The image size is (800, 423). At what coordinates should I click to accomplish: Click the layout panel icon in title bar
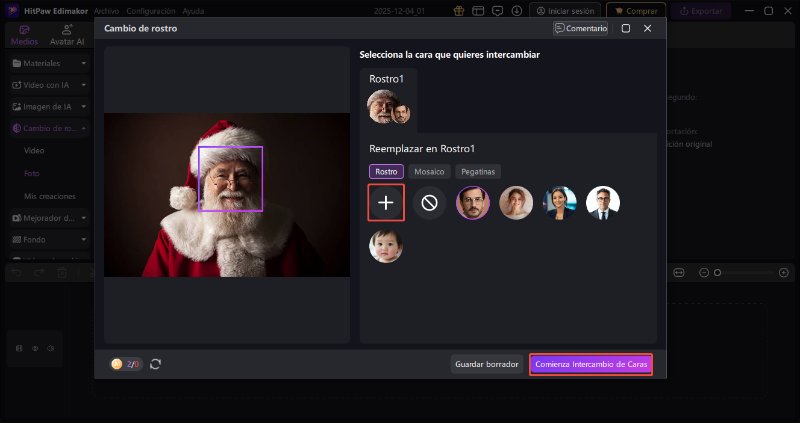click(x=478, y=11)
